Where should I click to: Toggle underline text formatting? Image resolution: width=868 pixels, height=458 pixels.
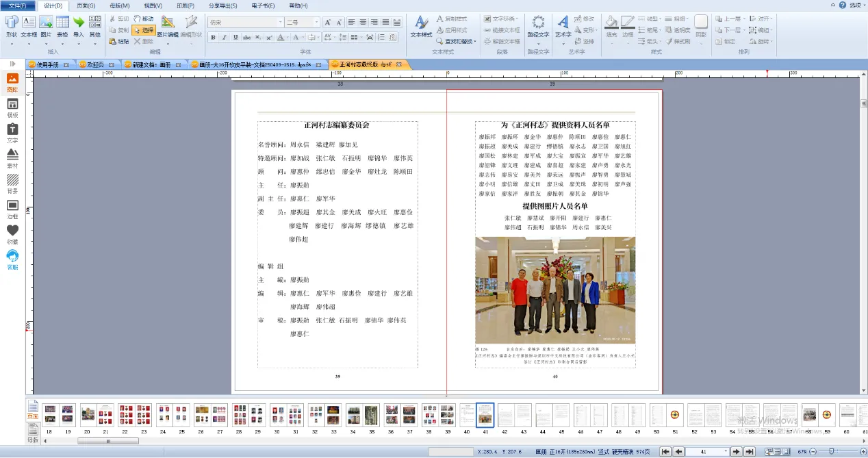click(x=236, y=37)
